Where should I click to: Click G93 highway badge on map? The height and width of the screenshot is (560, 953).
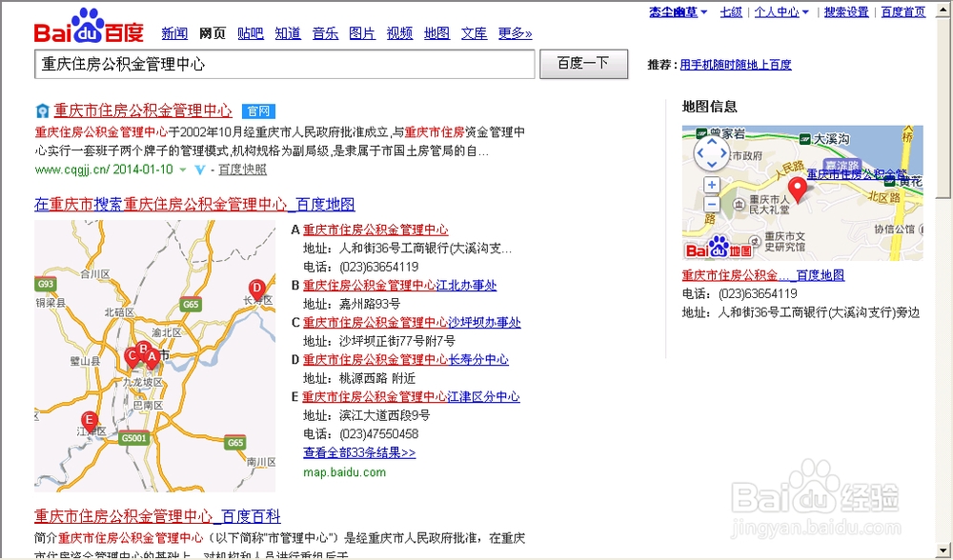[46, 284]
